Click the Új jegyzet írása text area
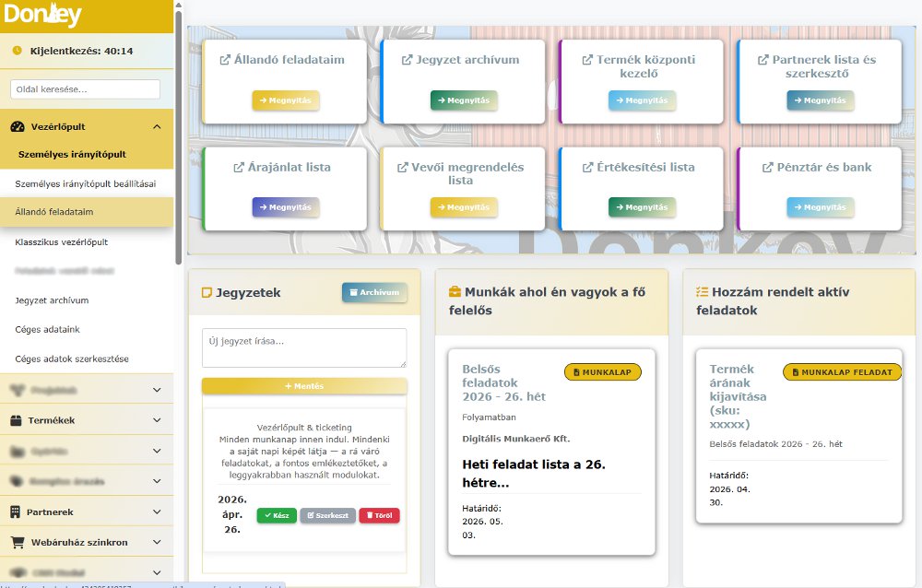This screenshot has width=922, height=588. click(303, 347)
